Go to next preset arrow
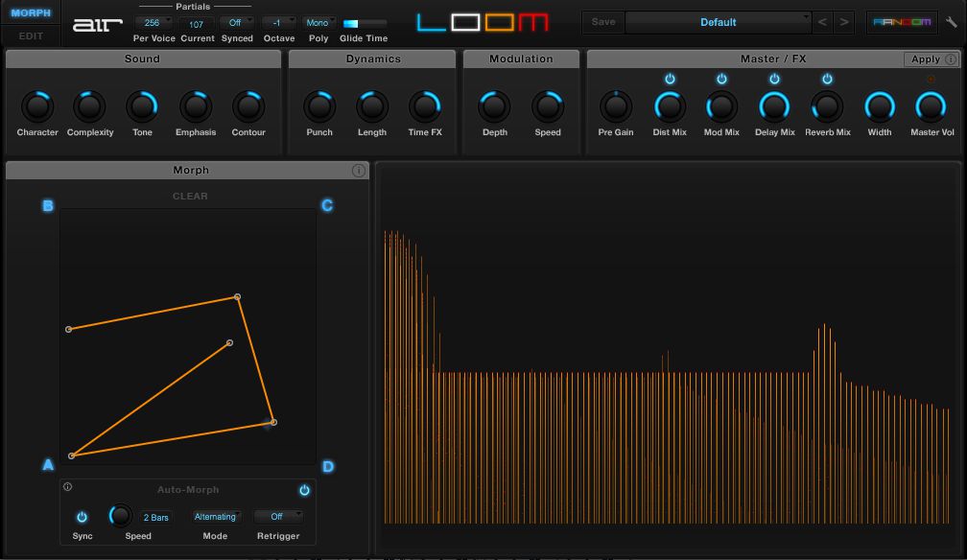Screen dimensions: 967x560 pos(843,22)
